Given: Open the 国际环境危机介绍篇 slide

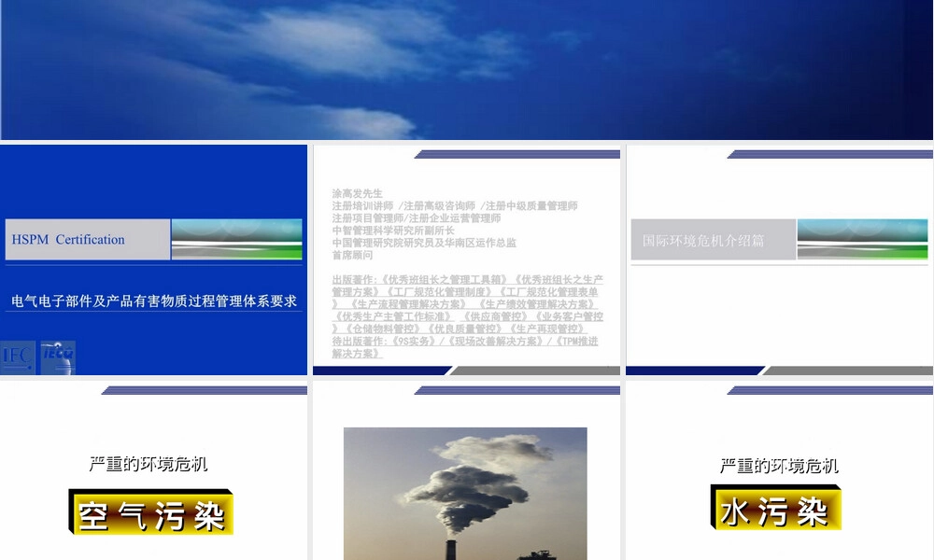Looking at the screenshot, I should pyautogui.click(x=779, y=259).
